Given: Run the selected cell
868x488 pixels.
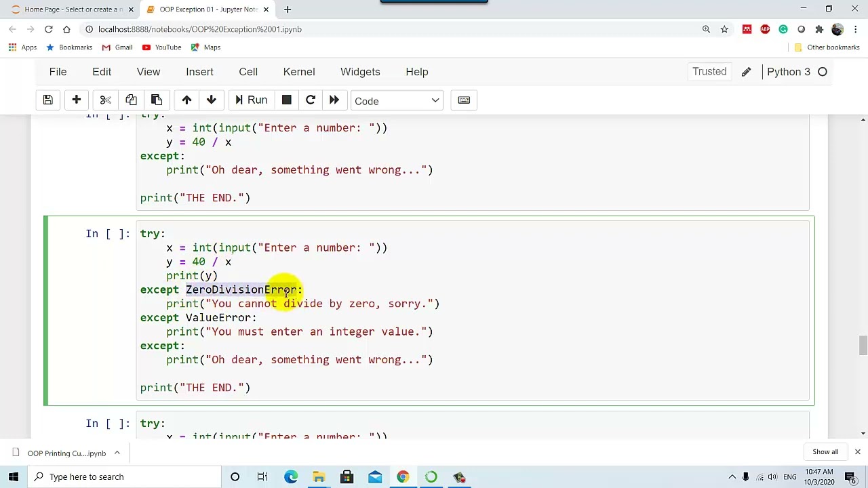Looking at the screenshot, I should (251, 100).
